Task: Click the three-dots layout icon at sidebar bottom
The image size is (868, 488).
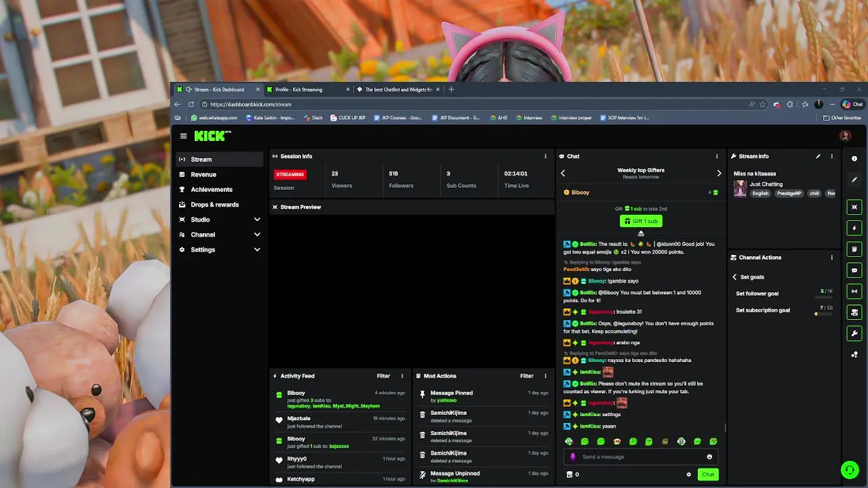Action: coord(854,354)
